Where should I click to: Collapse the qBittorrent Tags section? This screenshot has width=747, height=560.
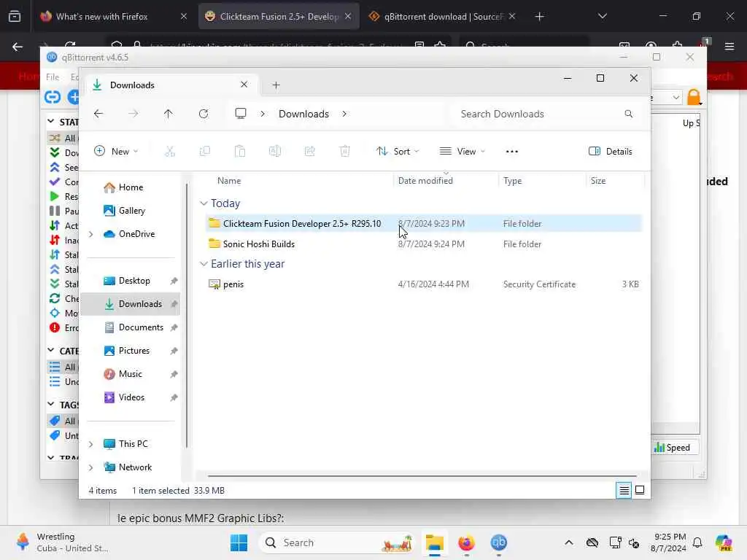(x=51, y=404)
